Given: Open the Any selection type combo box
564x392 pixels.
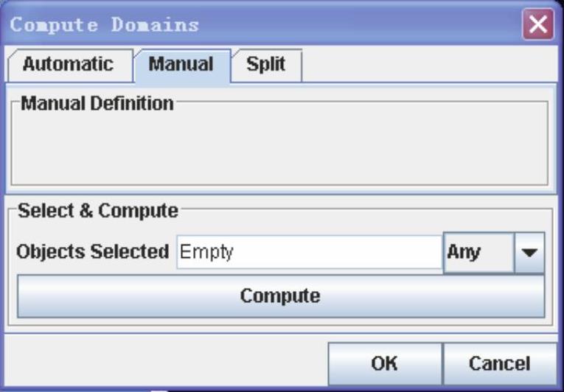Looking at the screenshot, I should [479, 253].
